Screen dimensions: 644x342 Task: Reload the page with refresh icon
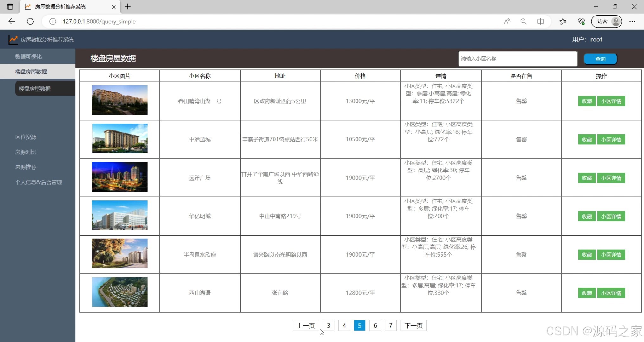(30, 21)
